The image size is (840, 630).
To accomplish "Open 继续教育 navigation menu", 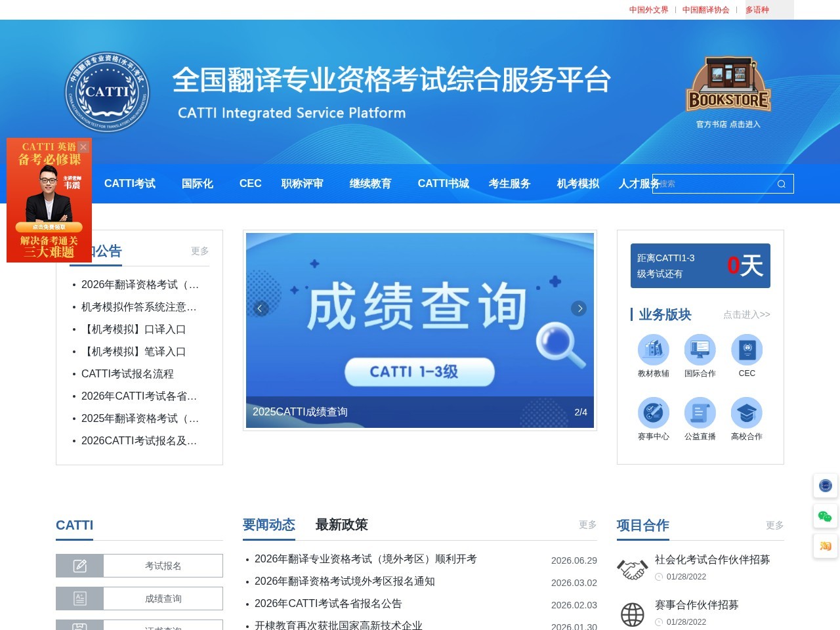I will 371,184.
